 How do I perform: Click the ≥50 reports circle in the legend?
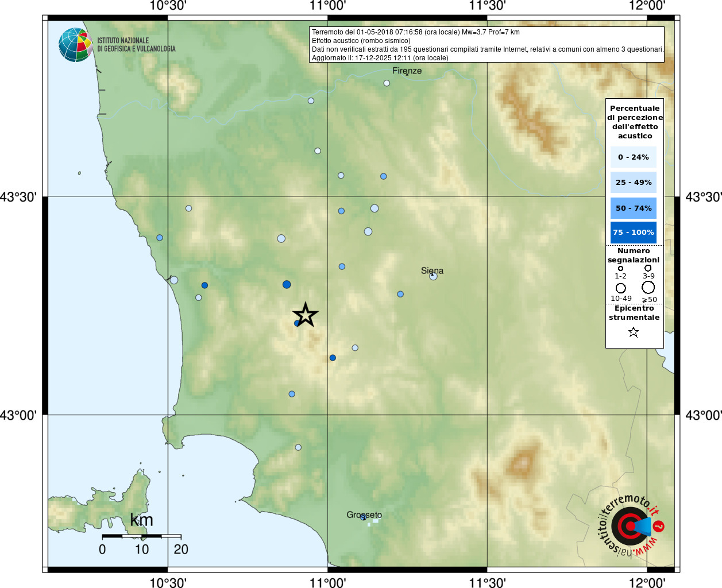point(648,287)
